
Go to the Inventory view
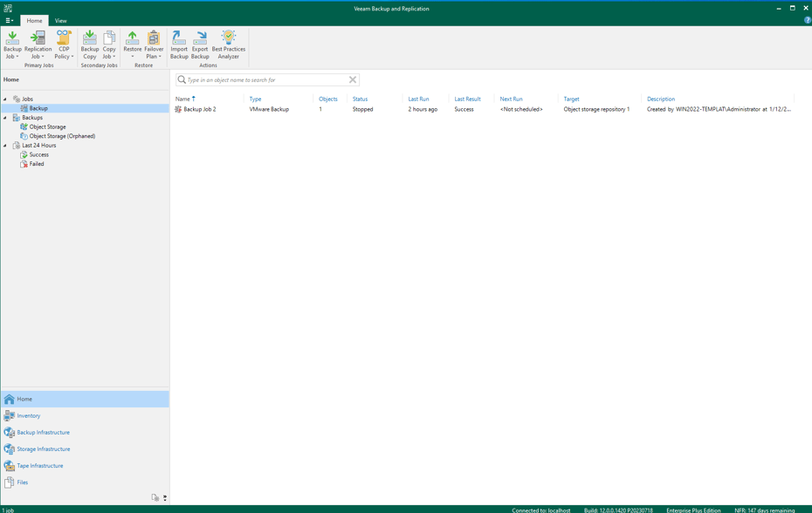(29, 416)
